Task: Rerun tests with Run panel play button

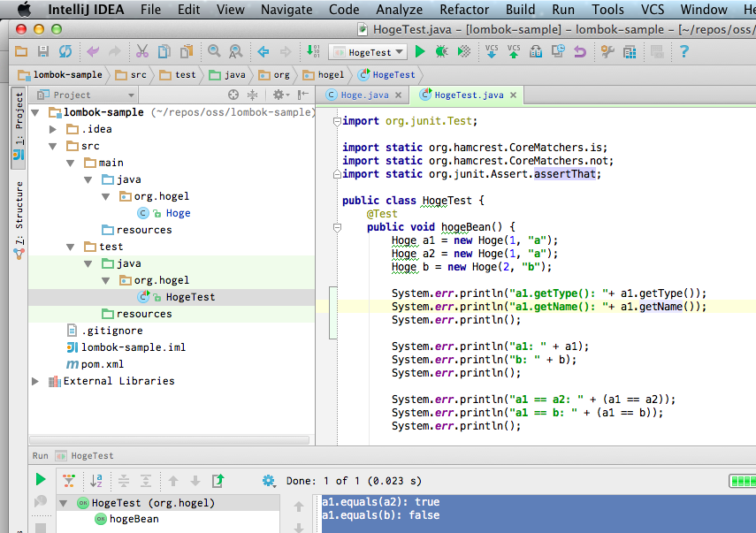Action: pos(40,480)
